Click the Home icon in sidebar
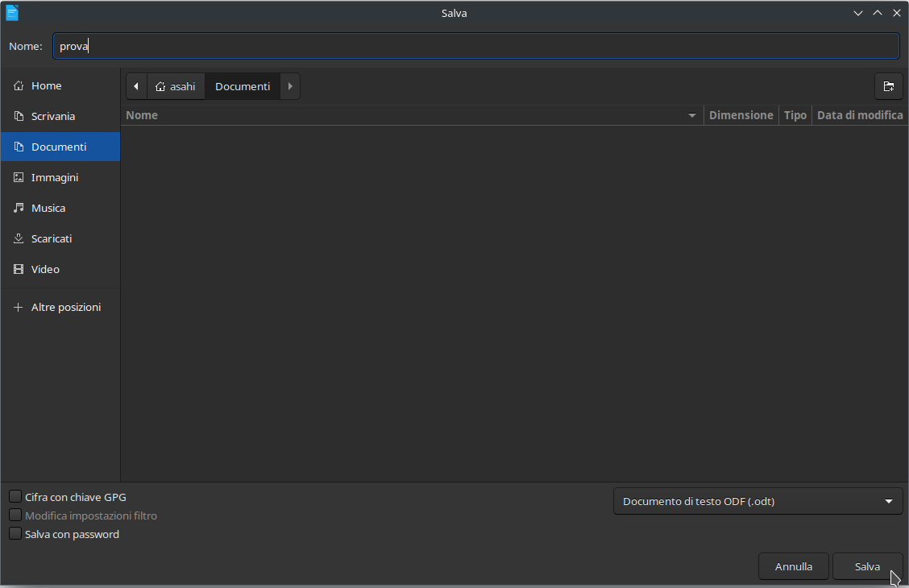909x588 pixels. coord(19,85)
